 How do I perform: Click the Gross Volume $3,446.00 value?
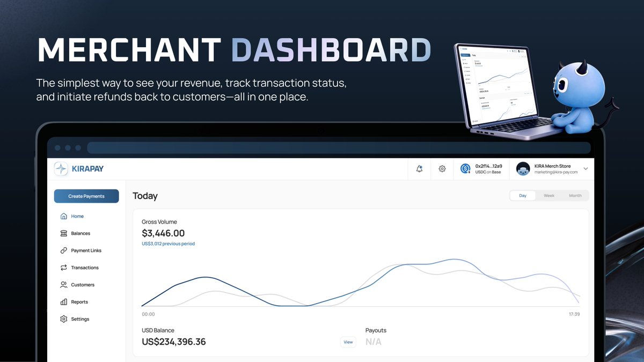click(x=163, y=233)
